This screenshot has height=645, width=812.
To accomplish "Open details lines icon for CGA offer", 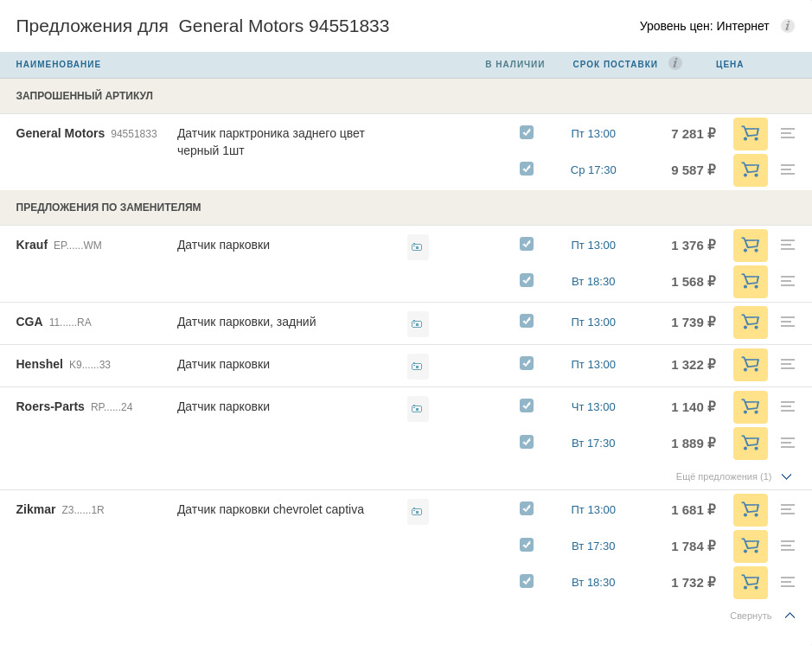I will [x=787, y=322].
